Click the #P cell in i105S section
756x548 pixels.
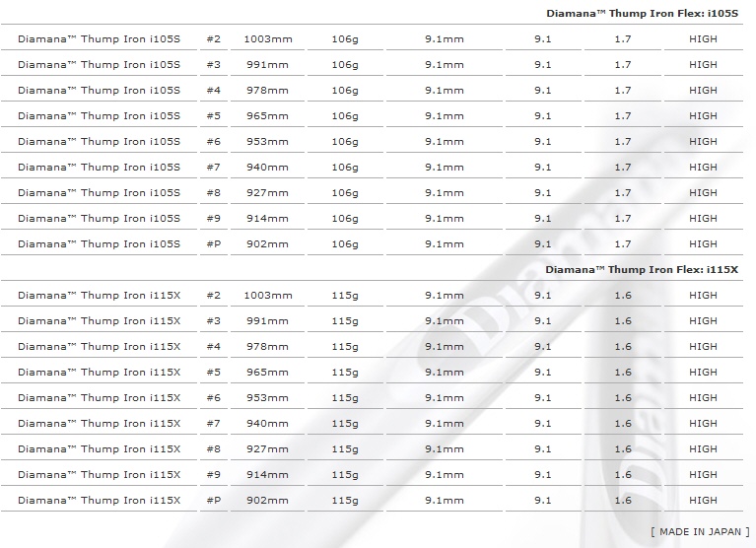(214, 243)
